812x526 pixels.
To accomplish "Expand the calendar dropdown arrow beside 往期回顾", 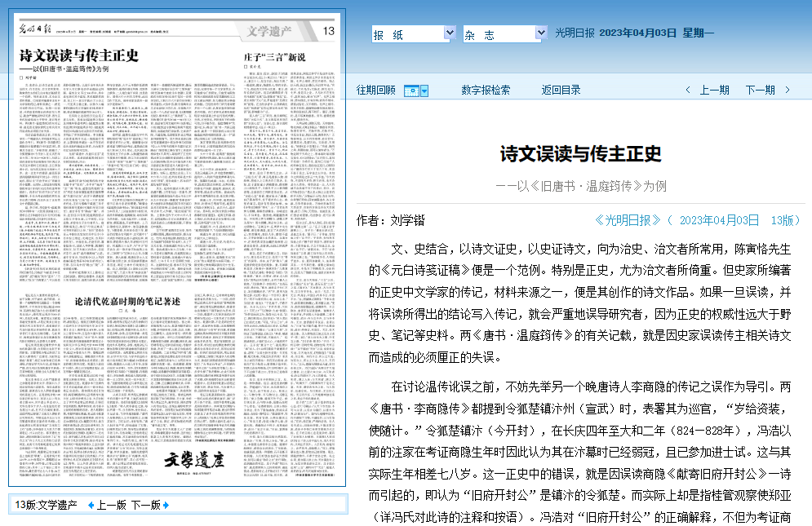I will point(424,91).
